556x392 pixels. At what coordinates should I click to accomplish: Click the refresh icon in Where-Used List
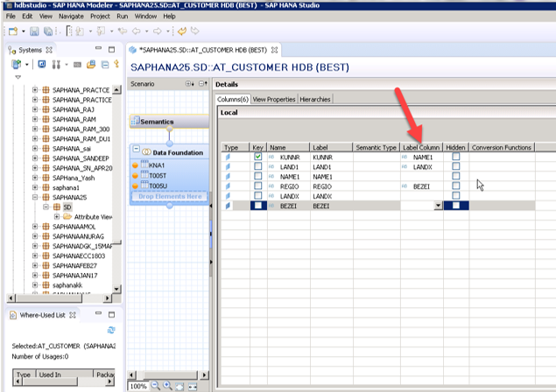coord(111,330)
